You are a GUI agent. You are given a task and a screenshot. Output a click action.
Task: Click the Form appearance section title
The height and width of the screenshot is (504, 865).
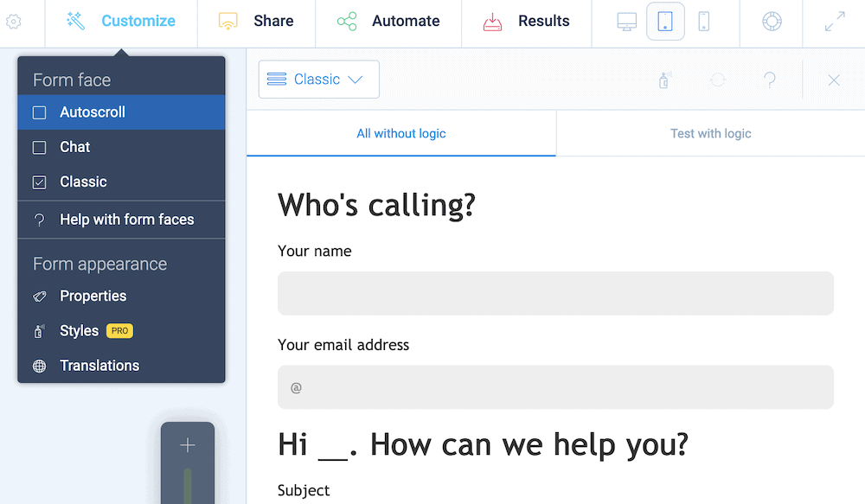click(x=99, y=265)
